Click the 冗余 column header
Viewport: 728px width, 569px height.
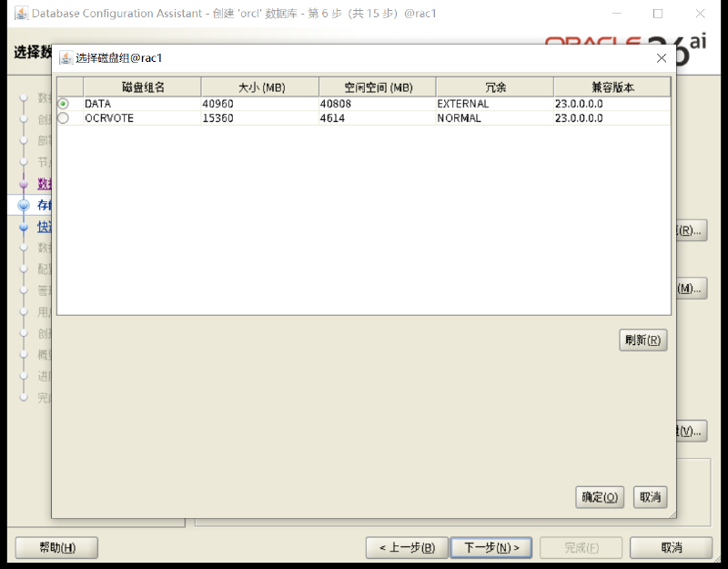[x=495, y=87]
